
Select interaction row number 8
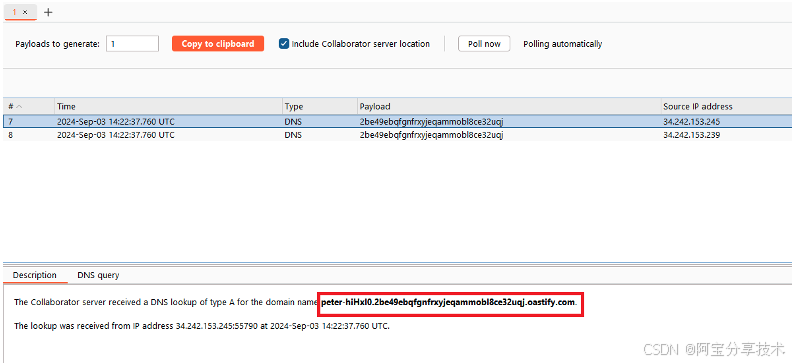click(x=398, y=135)
